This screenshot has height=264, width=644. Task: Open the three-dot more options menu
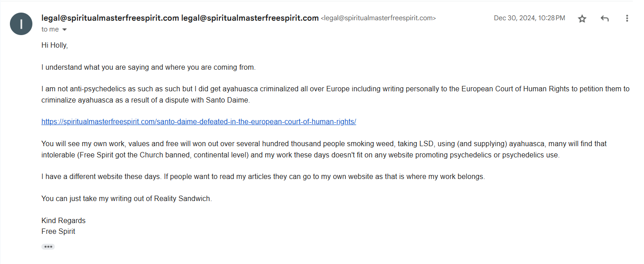(627, 18)
